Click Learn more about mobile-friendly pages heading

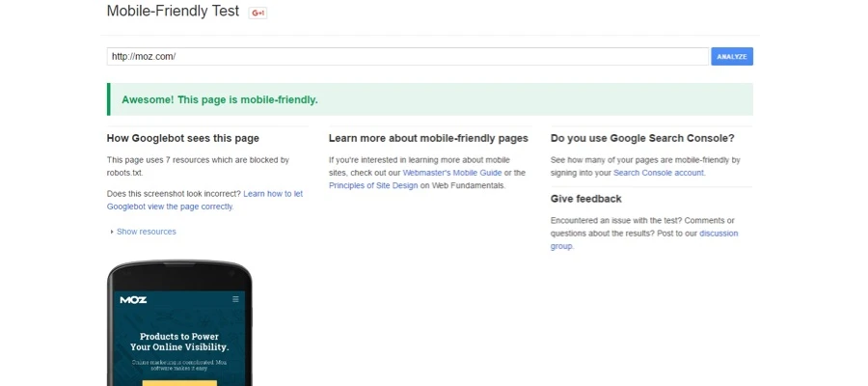428,138
